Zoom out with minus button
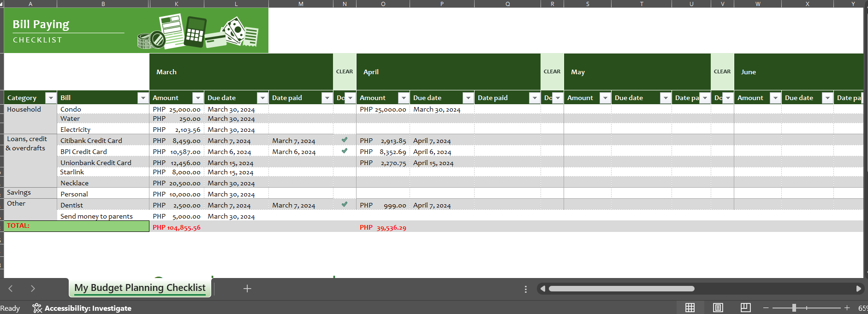This screenshot has width=868, height=314. (x=766, y=308)
